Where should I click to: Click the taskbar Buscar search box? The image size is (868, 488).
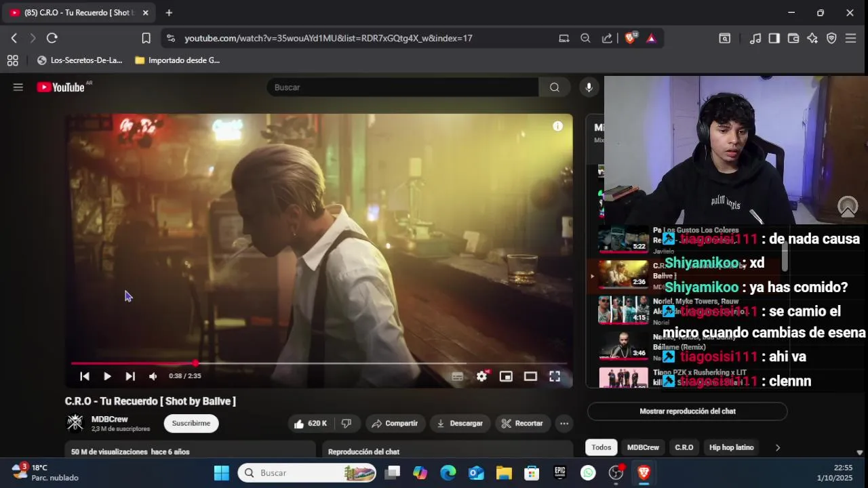307,472
